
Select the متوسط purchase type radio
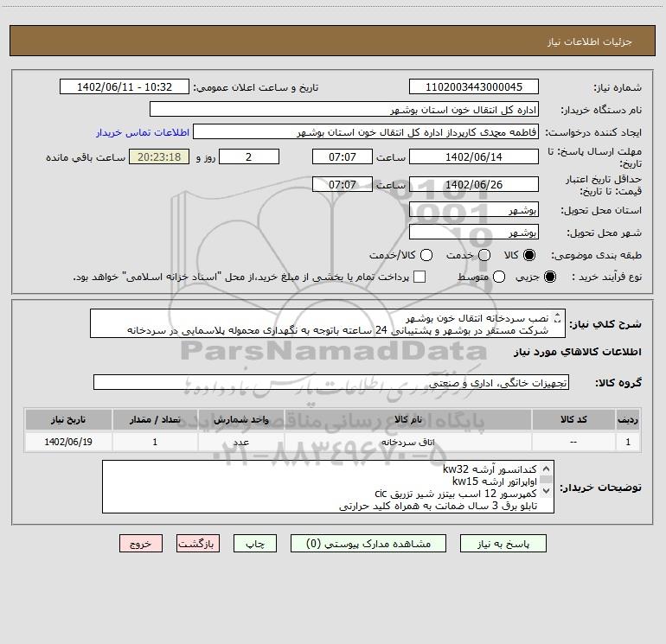click(499, 277)
